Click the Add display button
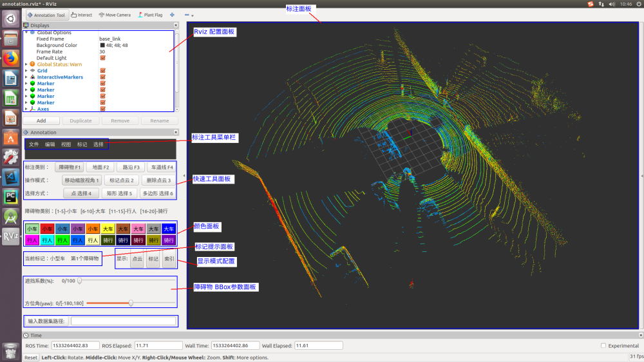This screenshot has height=362, width=644. (41, 121)
